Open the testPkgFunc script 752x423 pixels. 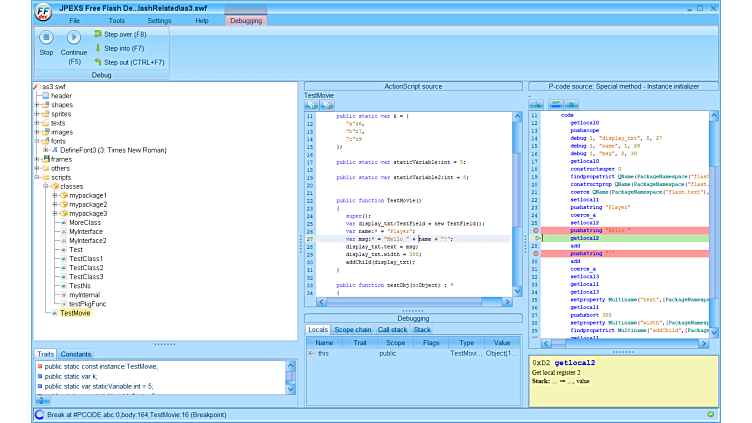pyautogui.click(x=87, y=304)
